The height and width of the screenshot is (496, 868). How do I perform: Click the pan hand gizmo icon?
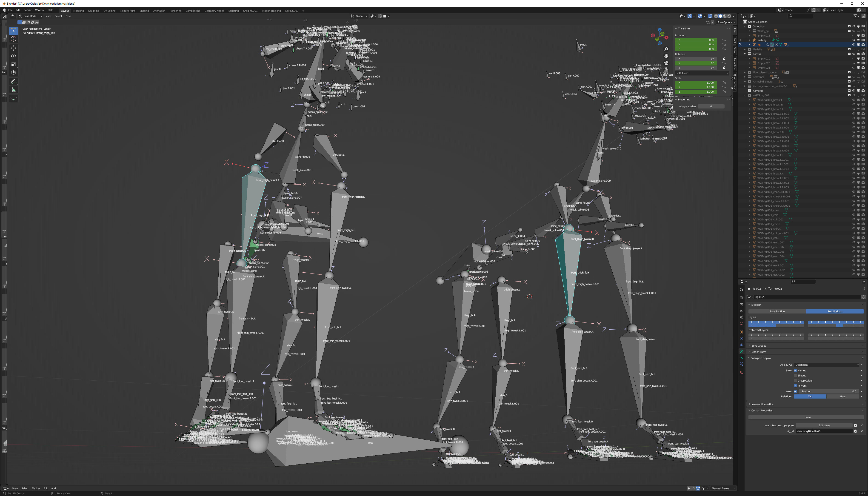(x=666, y=56)
